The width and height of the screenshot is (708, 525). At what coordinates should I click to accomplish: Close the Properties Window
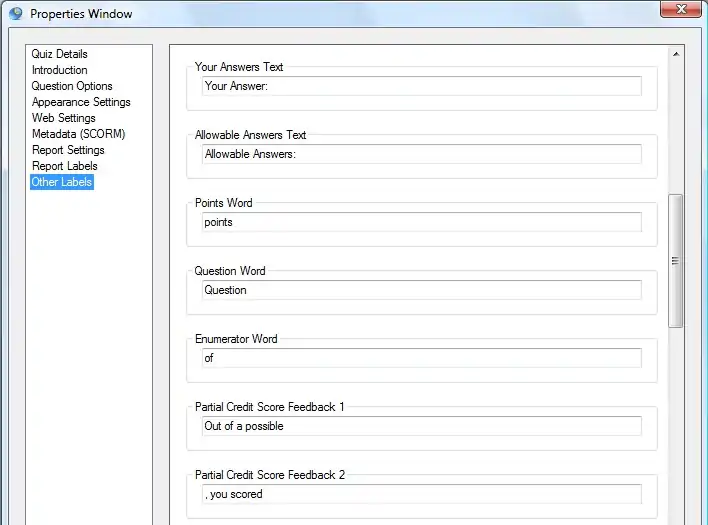679,9
